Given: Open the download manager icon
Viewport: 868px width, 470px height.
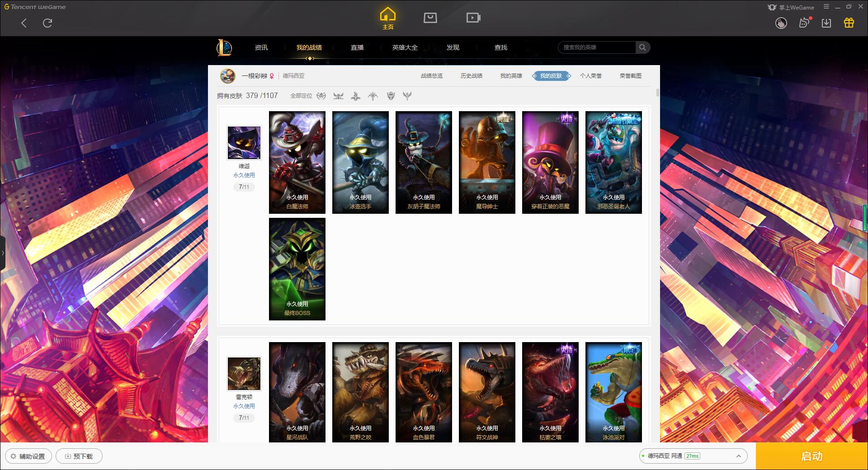Looking at the screenshot, I should pyautogui.click(x=826, y=23).
